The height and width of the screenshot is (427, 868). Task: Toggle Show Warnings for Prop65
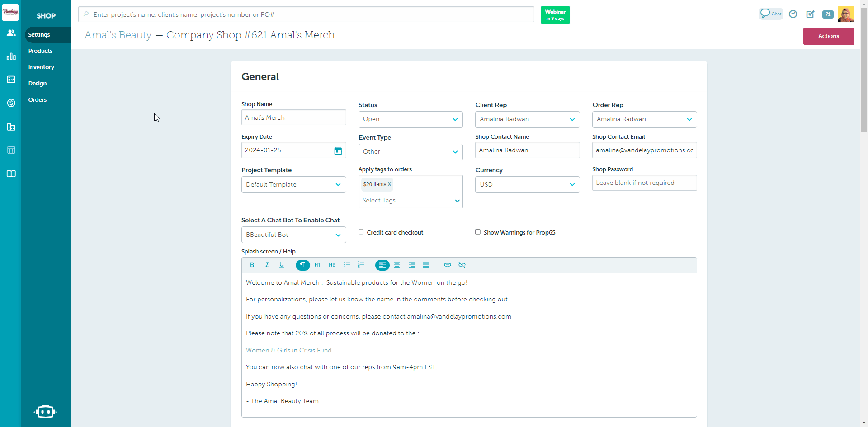click(x=478, y=232)
